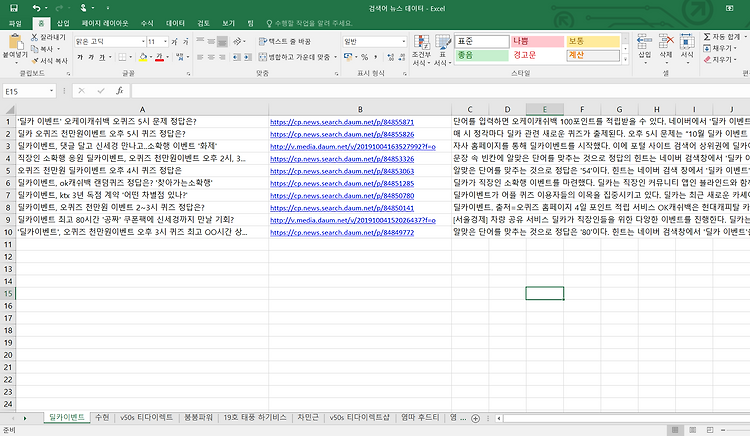750x436 pixels.
Task: Open the font name dropdown (맑은 고딕)
Action: tap(143, 42)
